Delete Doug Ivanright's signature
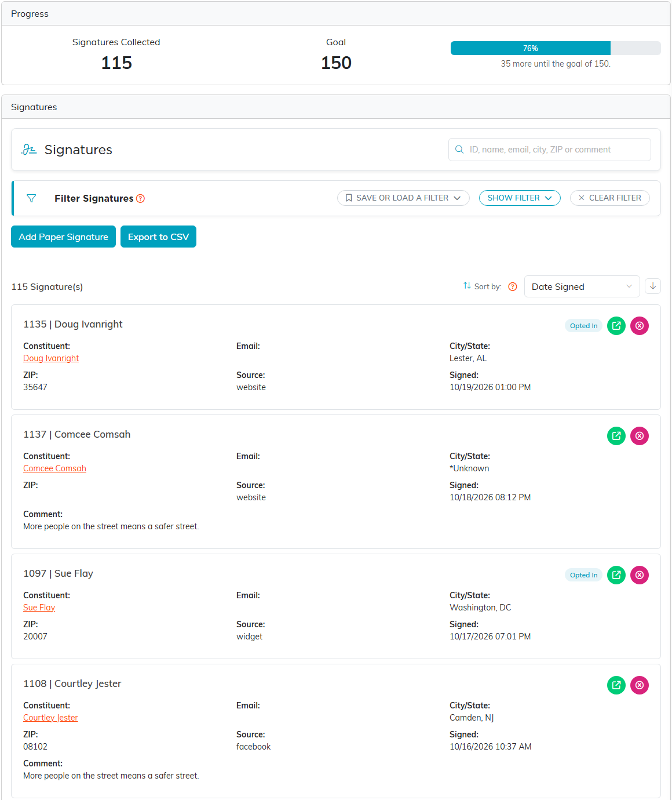 [x=640, y=326]
